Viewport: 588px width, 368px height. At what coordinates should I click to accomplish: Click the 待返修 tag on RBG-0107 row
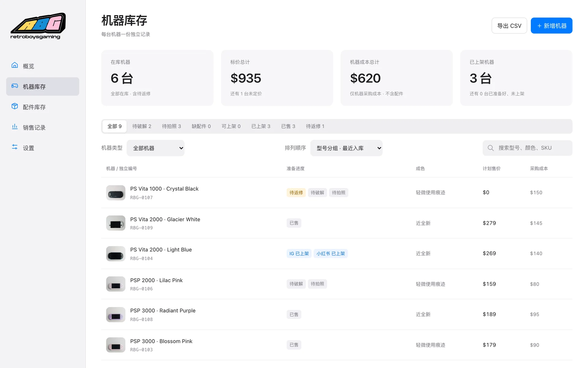pos(296,193)
